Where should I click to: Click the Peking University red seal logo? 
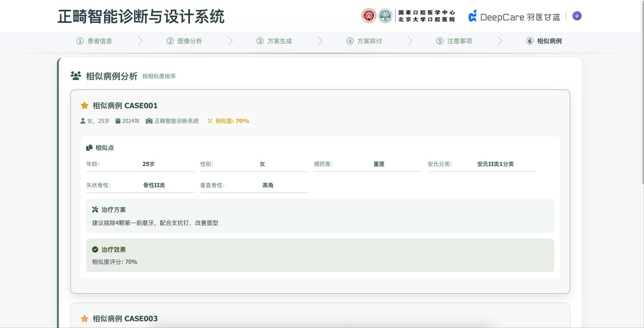coord(369,16)
